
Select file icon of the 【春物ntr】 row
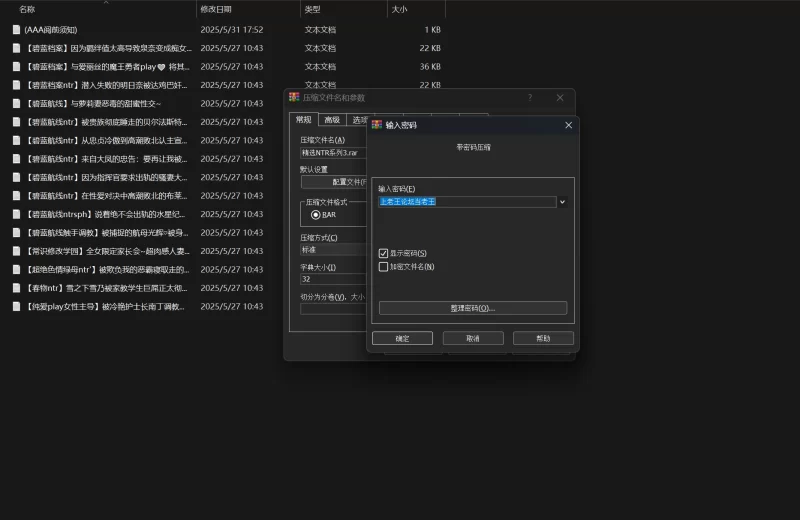pos(16,288)
